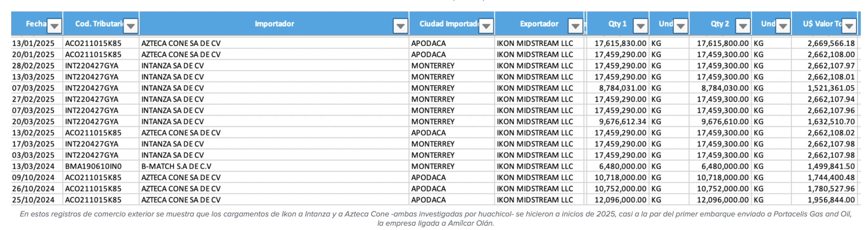This screenshot has width=868, height=230.
Task: Select the B-MATCH S.A DE C.V importer cell
Action: 274,166
